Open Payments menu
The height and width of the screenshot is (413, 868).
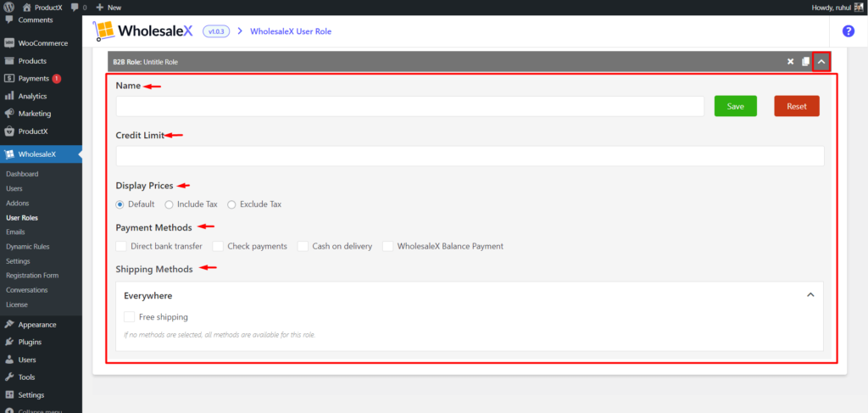pos(33,79)
